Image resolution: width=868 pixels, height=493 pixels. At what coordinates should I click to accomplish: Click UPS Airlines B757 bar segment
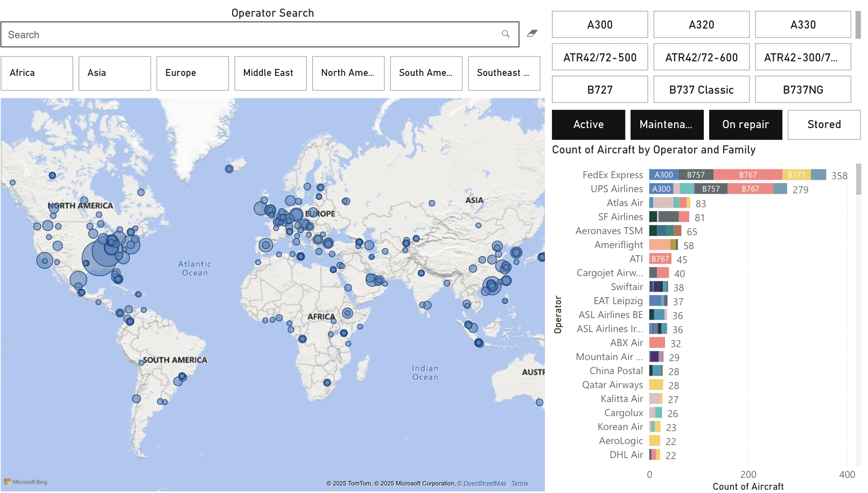click(711, 188)
